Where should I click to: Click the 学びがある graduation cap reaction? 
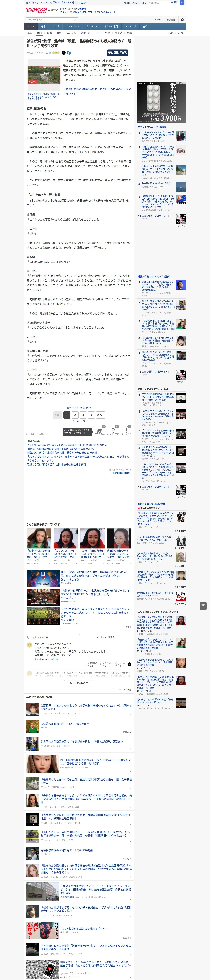coord(100,431)
